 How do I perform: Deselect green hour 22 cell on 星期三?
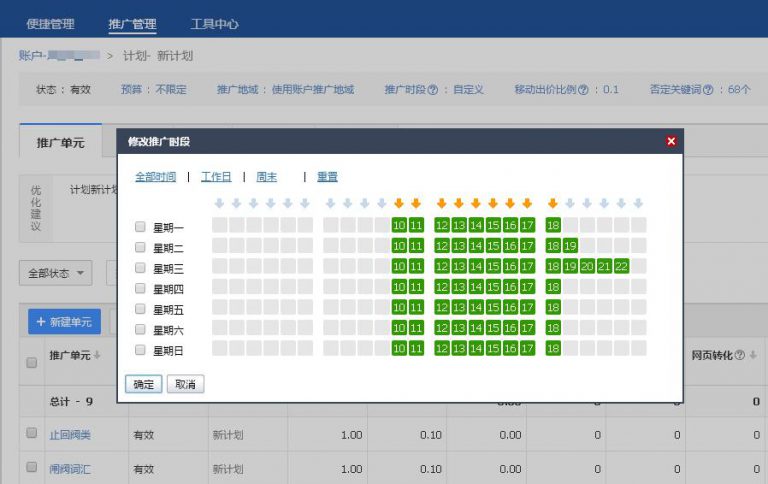coord(621,266)
